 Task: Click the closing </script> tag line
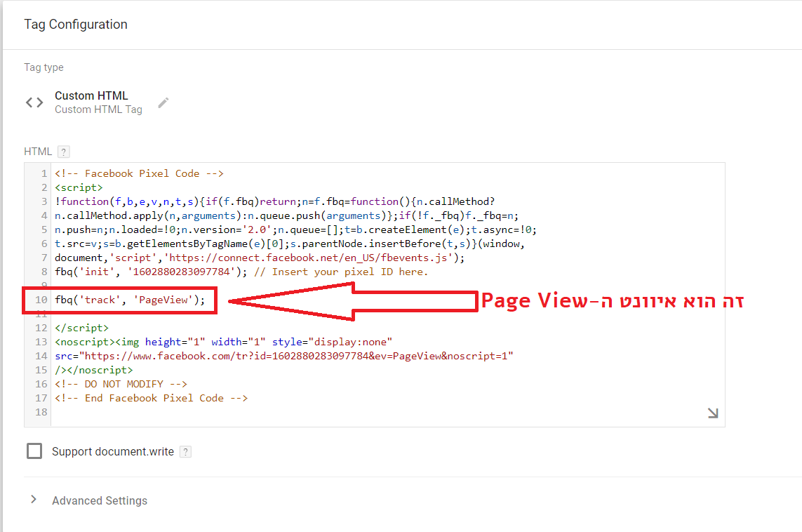(82, 328)
